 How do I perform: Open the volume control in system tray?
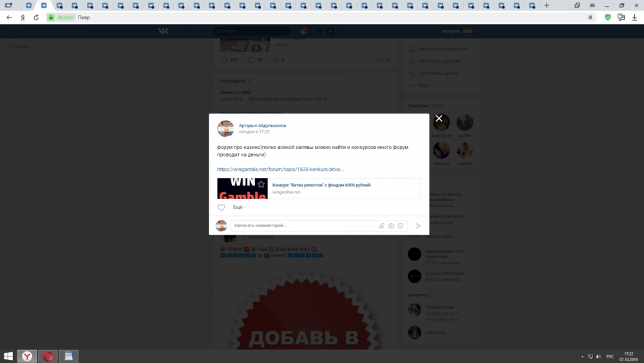(598, 357)
